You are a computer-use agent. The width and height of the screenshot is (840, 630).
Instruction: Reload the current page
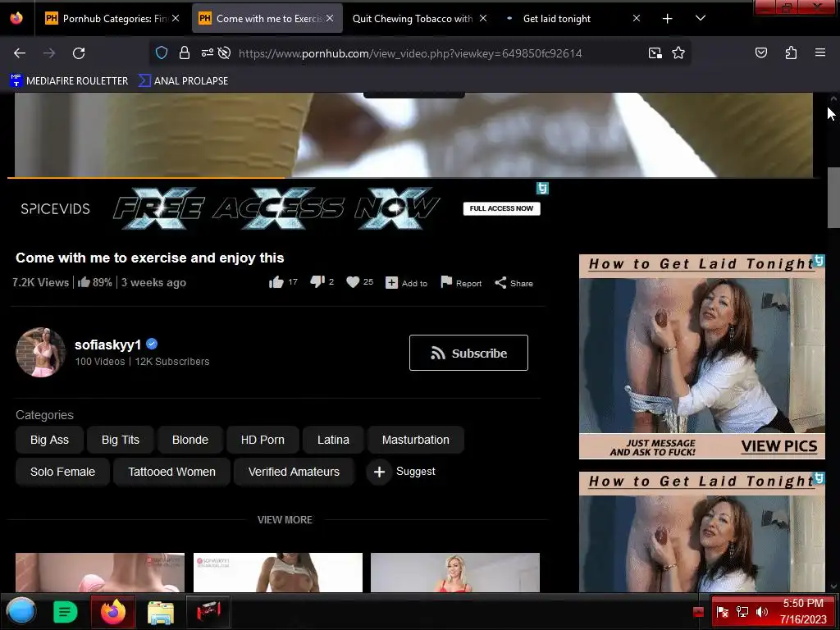(x=79, y=53)
